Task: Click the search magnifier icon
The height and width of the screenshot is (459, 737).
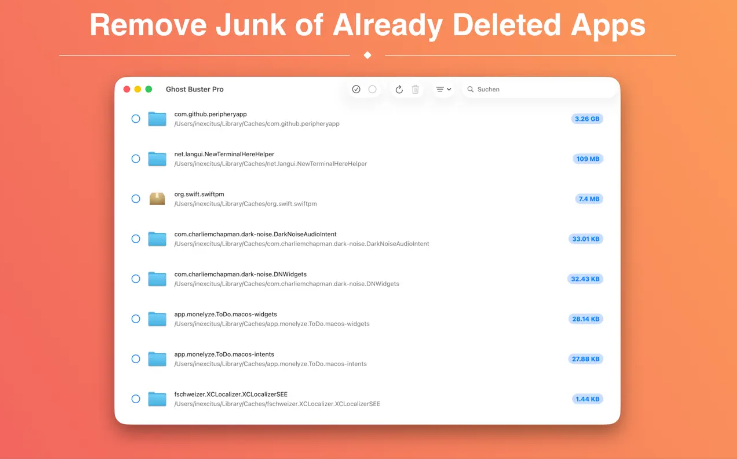Action: (x=470, y=89)
